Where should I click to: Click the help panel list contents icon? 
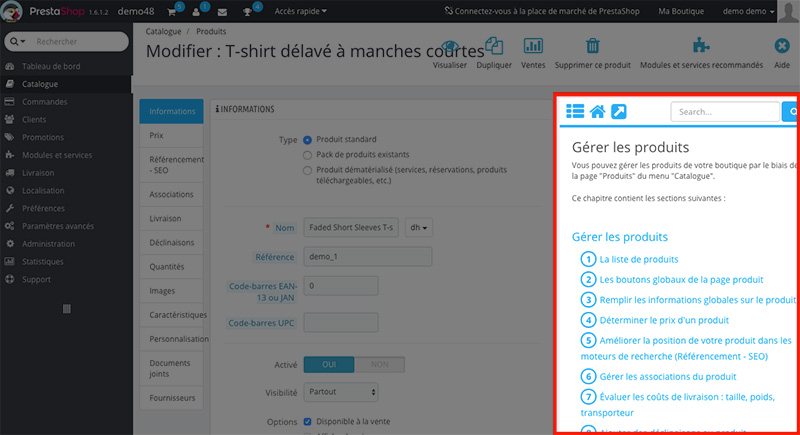point(574,112)
